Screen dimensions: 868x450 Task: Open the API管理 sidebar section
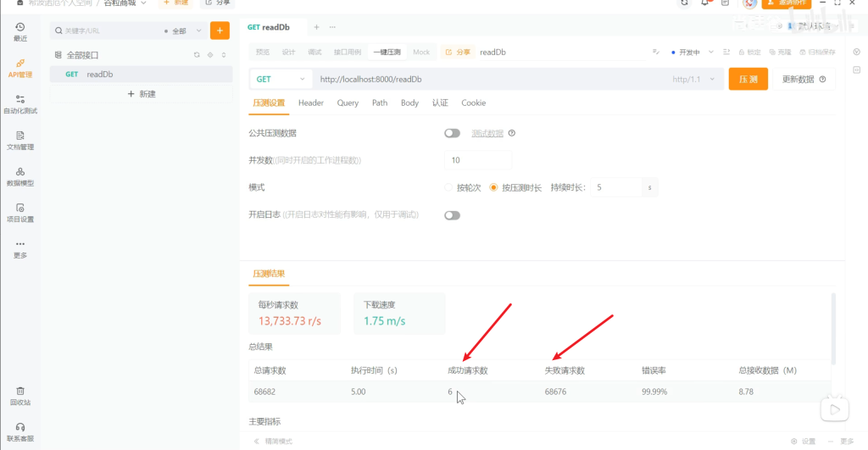[19, 68]
